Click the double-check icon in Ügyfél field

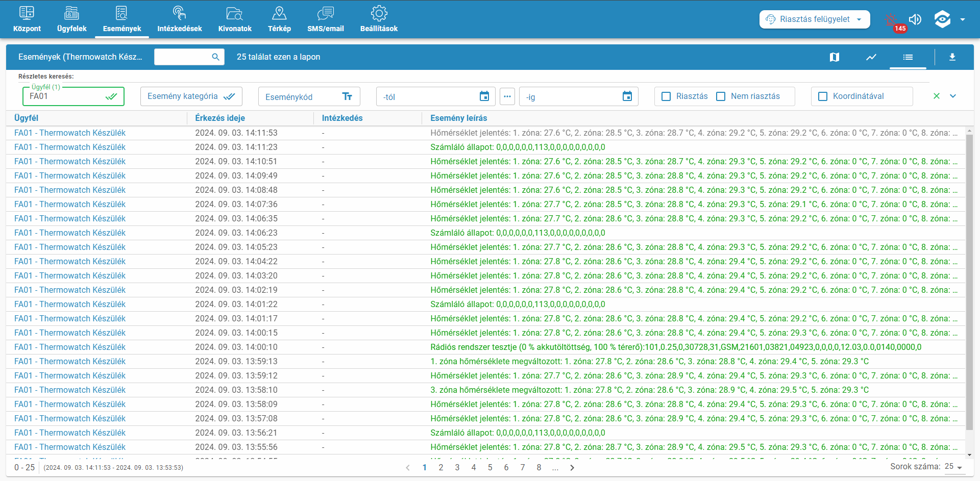tap(111, 96)
